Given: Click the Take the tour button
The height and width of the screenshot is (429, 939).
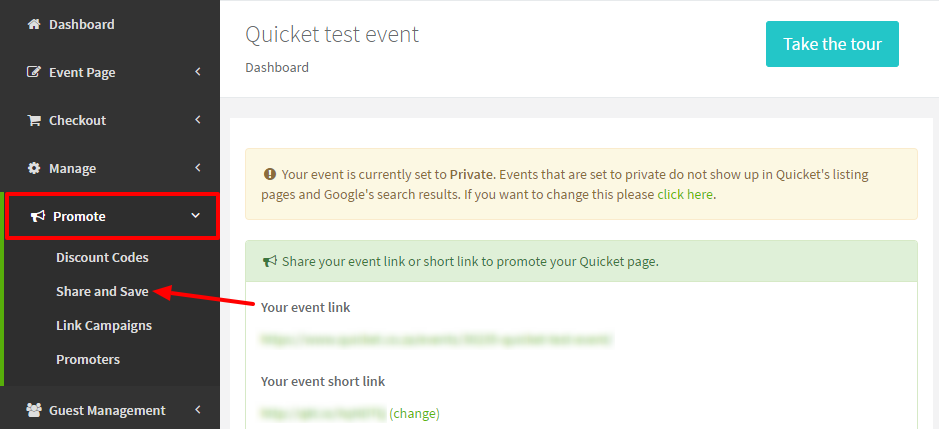Looking at the screenshot, I should point(832,44).
